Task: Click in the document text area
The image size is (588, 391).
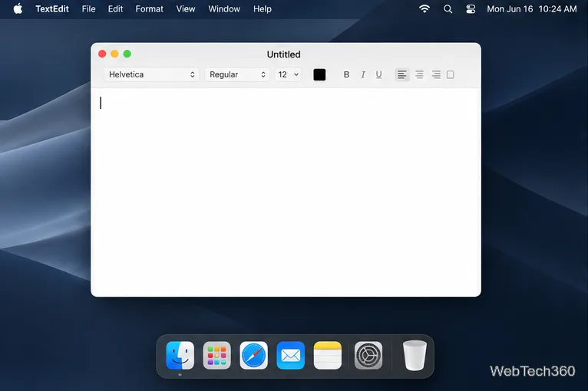Action: (x=286, y=192)
